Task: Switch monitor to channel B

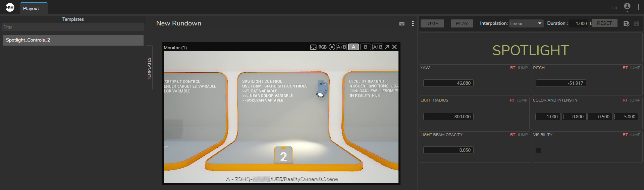Action: [365, 47]
